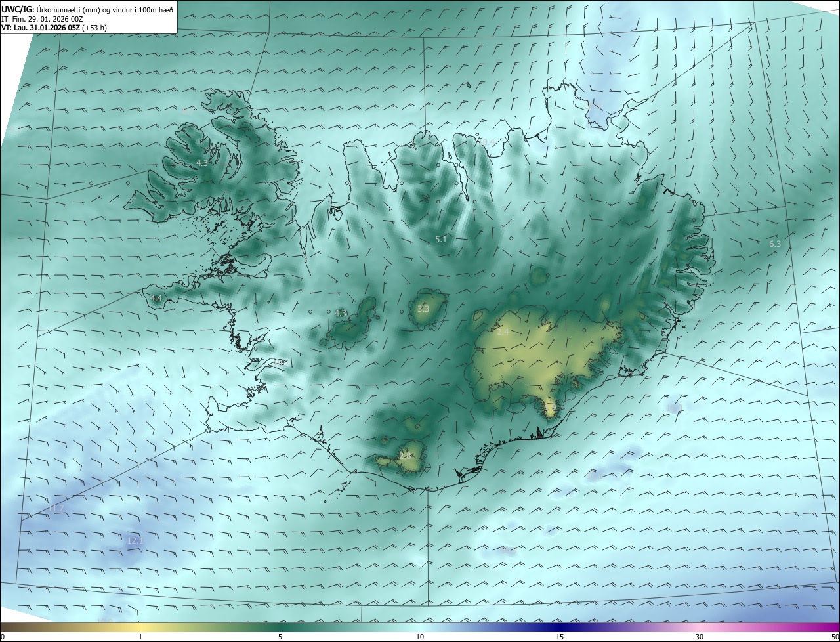Click the color scale tick label "15"
Image resolution: width=840 pixels, height=642 pixels.
[x=560, y=637]
